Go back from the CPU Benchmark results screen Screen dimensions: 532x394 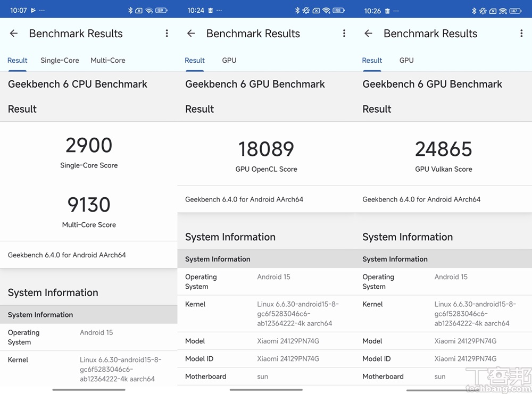coord(14,33)
